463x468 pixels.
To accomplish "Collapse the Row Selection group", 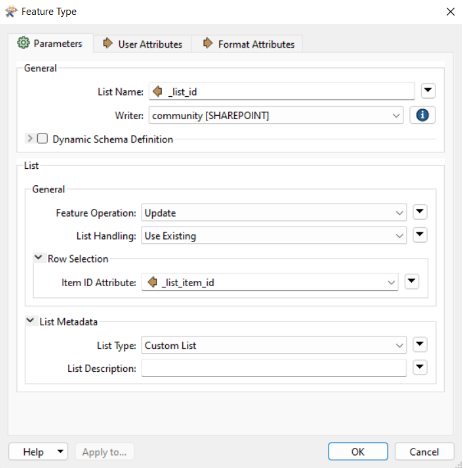I will [x=38, y=258].
